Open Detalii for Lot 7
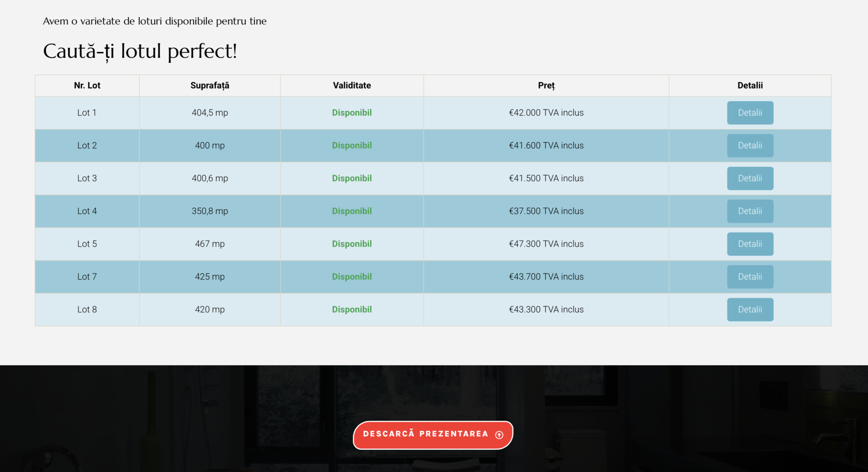 (x=750, y=277)
